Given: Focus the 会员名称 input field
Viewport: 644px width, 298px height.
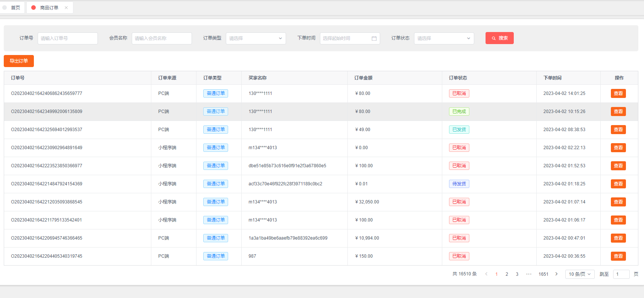Looking at the screenshot, I should click(x=162, y=38).
